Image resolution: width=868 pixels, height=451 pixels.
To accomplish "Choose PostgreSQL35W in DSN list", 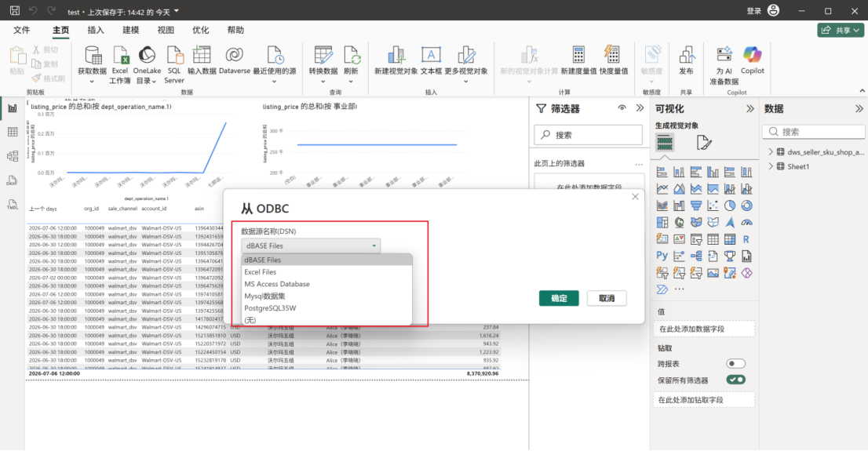I will pos(327,307).
